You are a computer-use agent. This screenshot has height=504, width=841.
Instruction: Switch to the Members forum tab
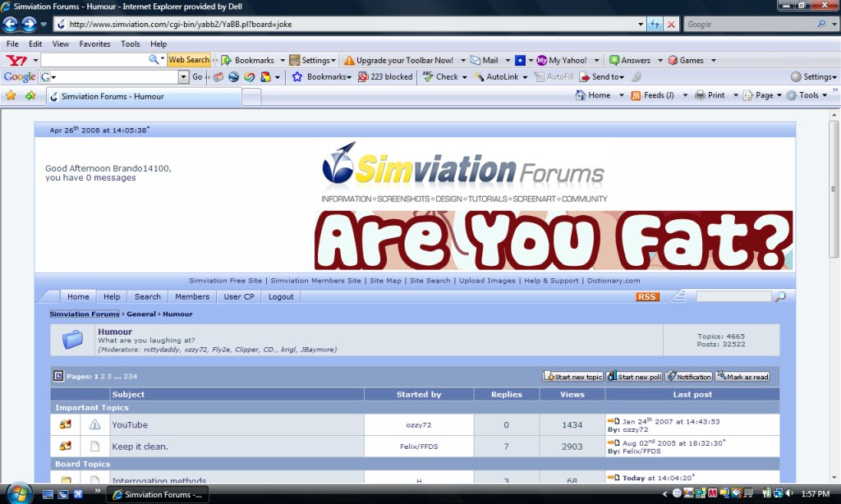coord(192,296)
